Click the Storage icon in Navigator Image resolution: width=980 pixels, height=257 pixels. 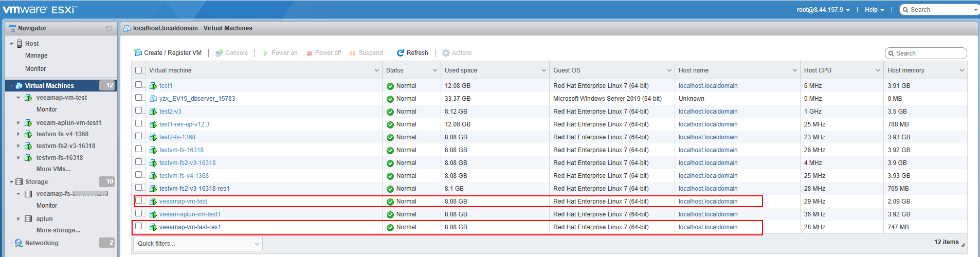point(19,182)
